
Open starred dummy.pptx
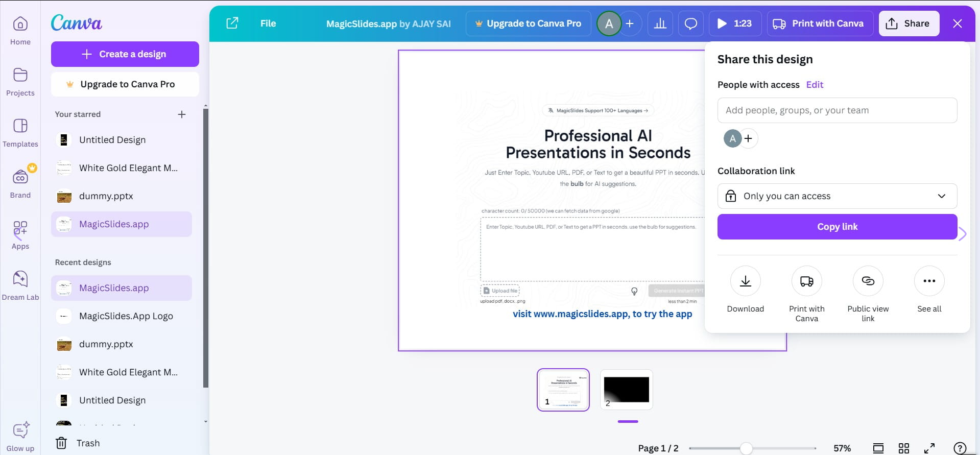coord(122,196)
